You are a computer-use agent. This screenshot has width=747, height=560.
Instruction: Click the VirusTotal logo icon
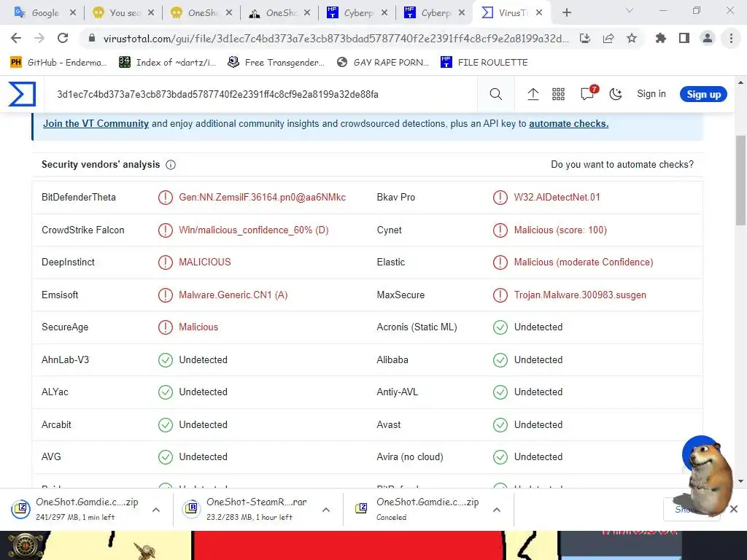click(22, 94)
